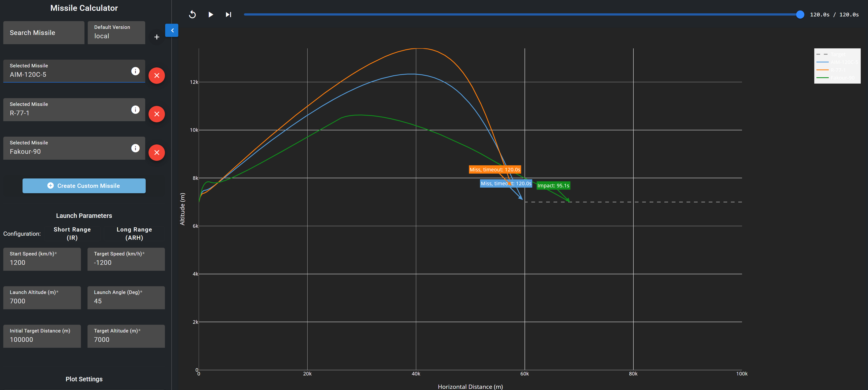Viewport: 868px width, 390px height.
Task: Click the 120.0s / 120.0s time readout
Action: point(834,15)
